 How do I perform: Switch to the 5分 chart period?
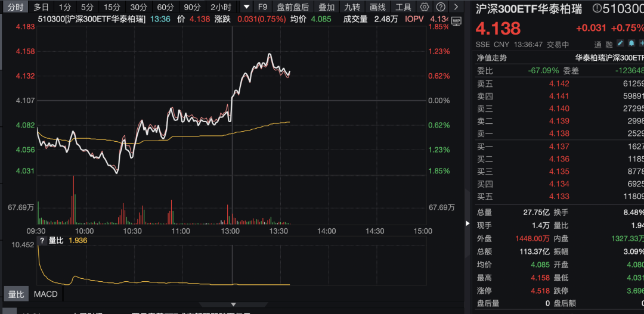86,7
